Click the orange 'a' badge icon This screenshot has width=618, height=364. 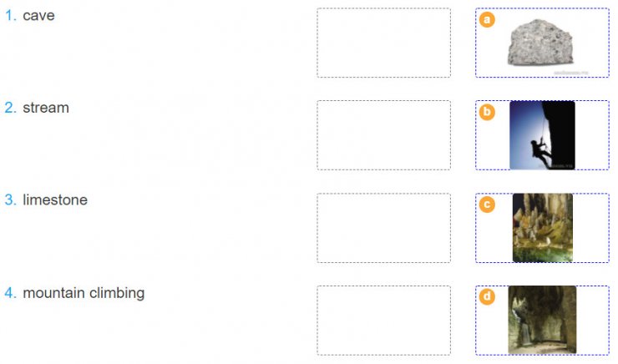[x=487, y=19]
